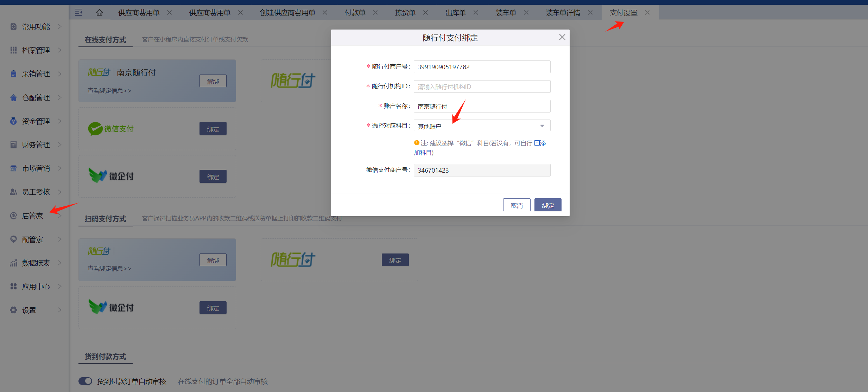Image resolution: width=868 pixels, height=392 pixels.
Task: Click the 数据报表 chart icon
Action: (x=13, y=263)
